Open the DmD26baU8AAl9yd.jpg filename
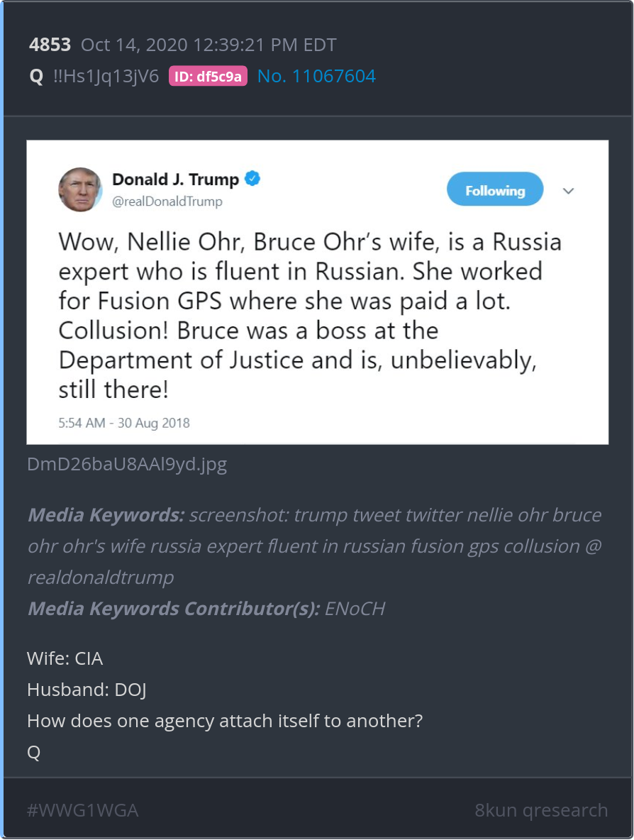Screen dimensions: 634x840 (127, 465)
